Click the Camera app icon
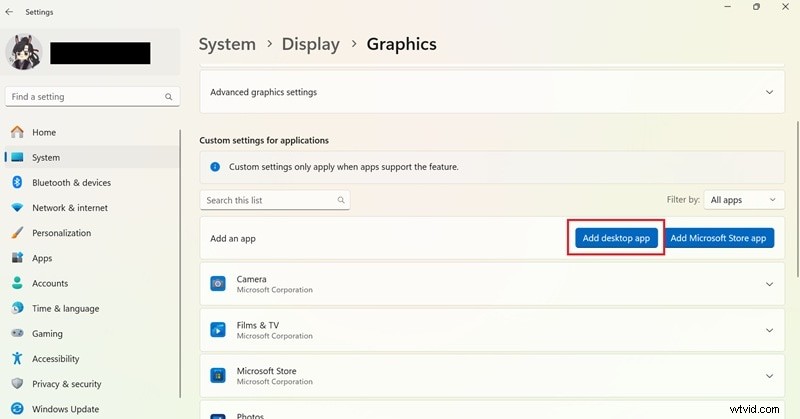The width and height of the screenshot is (800, 419). tap(218, 284)
